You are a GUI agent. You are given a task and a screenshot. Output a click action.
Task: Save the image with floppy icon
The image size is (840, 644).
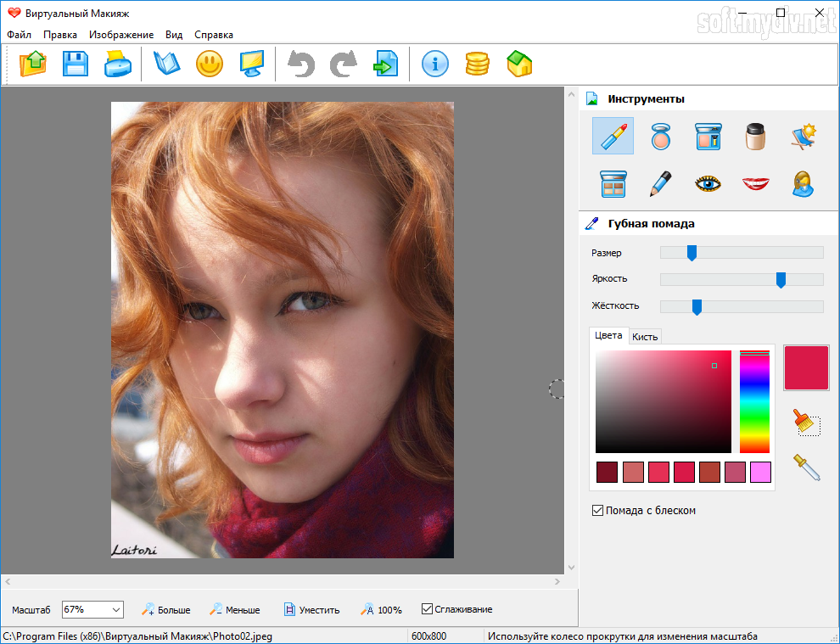pyautogui.click(x=76, y=64)
